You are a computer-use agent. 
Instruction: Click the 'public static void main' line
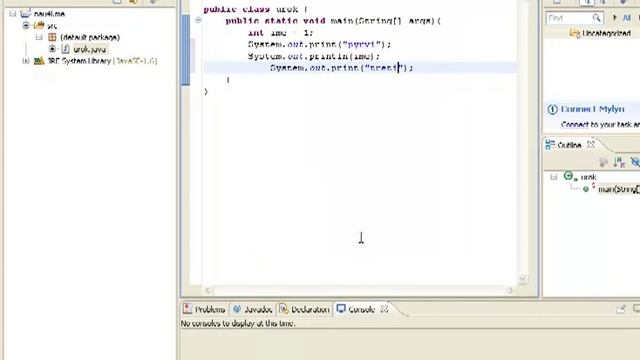coord(333,20)
